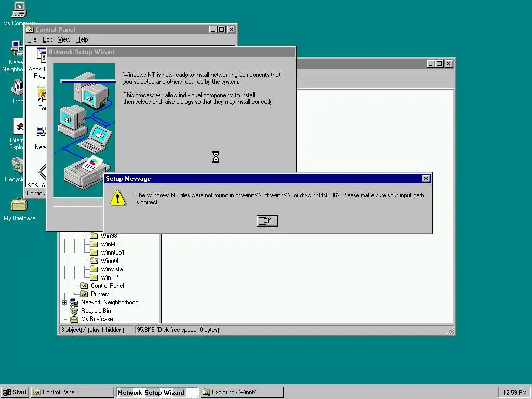The width and height of the screenshot is (532, 399).
Task: Switch to Exploring - Winnt4 taskbar button
Action: tap(242, 392)
